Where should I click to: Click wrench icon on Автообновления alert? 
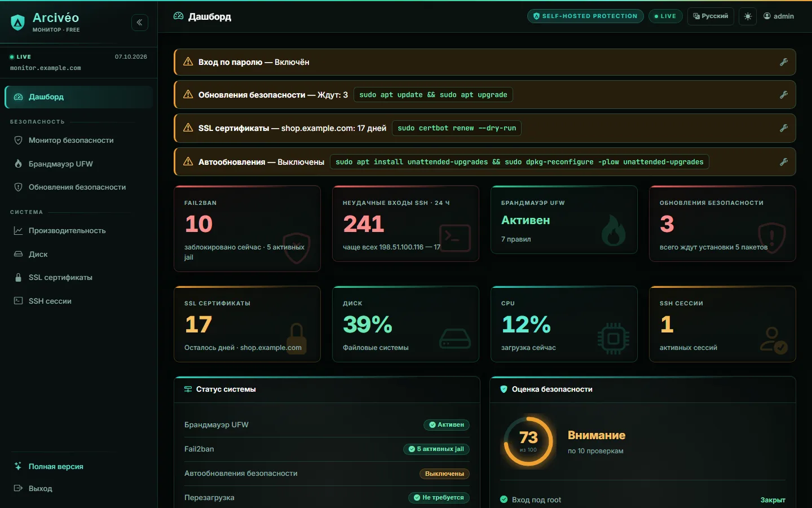pos(784,162)
